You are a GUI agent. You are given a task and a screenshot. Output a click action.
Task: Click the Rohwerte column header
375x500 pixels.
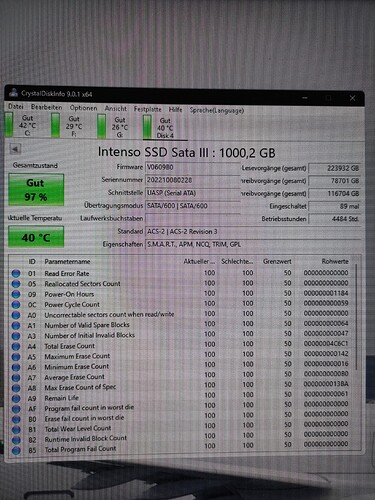pyautogui.click(x=335, y=262)
